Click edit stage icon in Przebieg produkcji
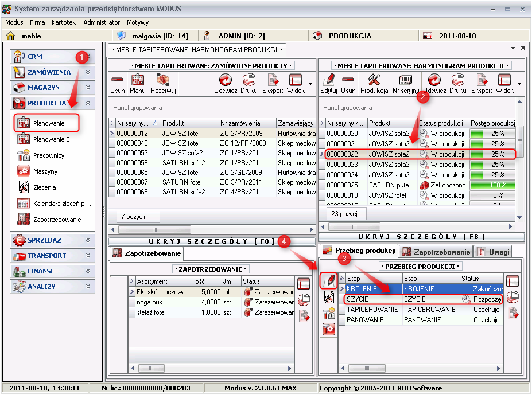The width and height of the screenshot is (532, 395). (x=329, y=280)
